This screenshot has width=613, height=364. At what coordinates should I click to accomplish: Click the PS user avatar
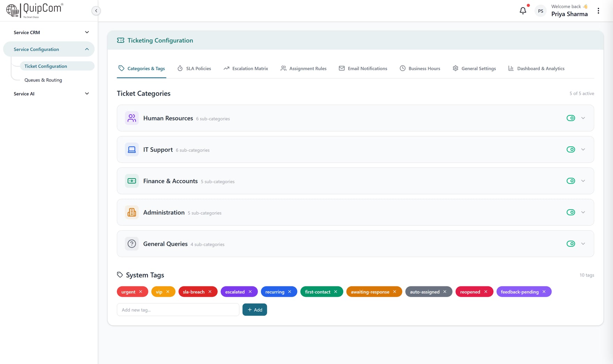(541, 11)
